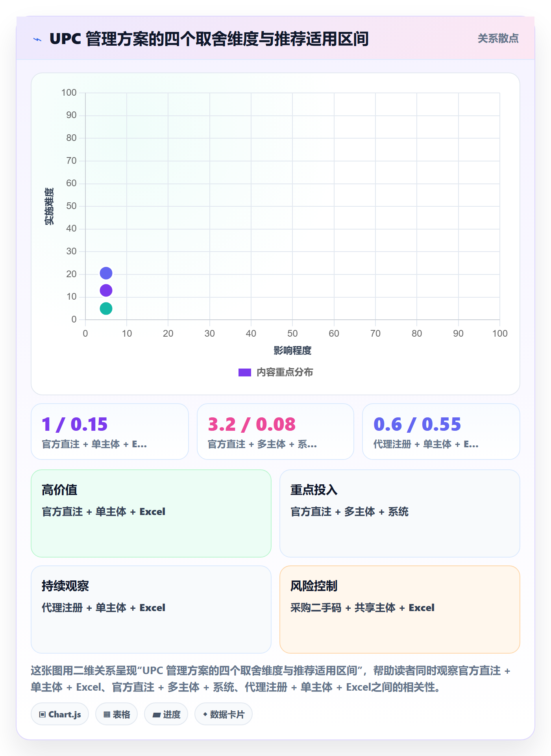
Task: Click the description paragraph starting 这张图用二维关系
Action: coord(271,679)
